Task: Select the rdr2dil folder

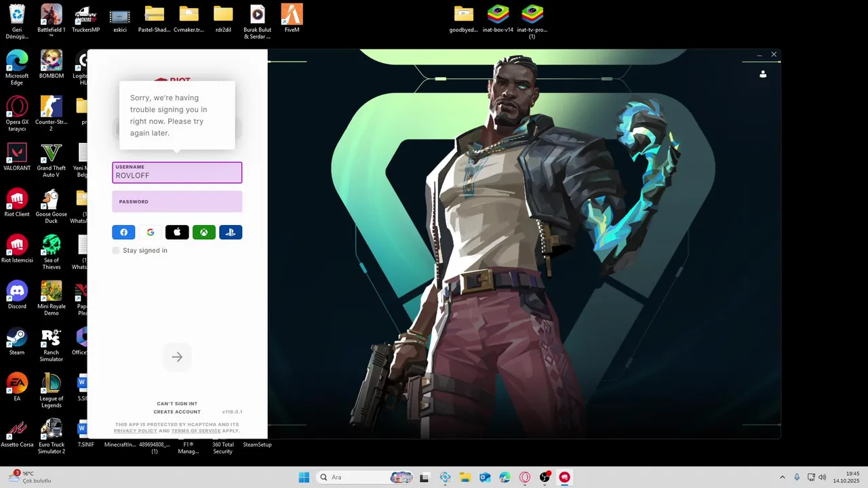Action: [x=223, y=19]
